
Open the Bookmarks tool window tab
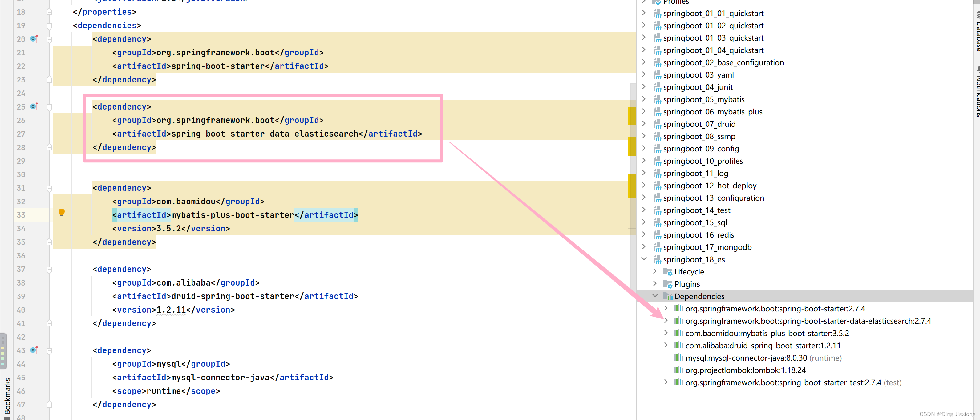click(7, 395)
